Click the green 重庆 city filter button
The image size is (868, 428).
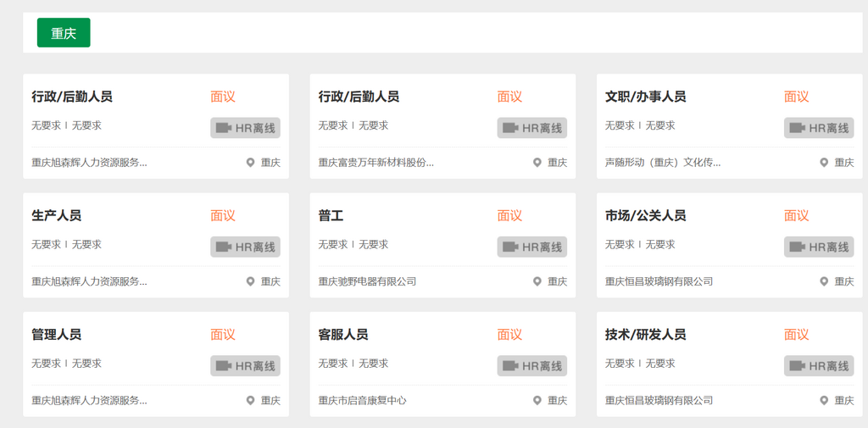[x=64, y=33]
